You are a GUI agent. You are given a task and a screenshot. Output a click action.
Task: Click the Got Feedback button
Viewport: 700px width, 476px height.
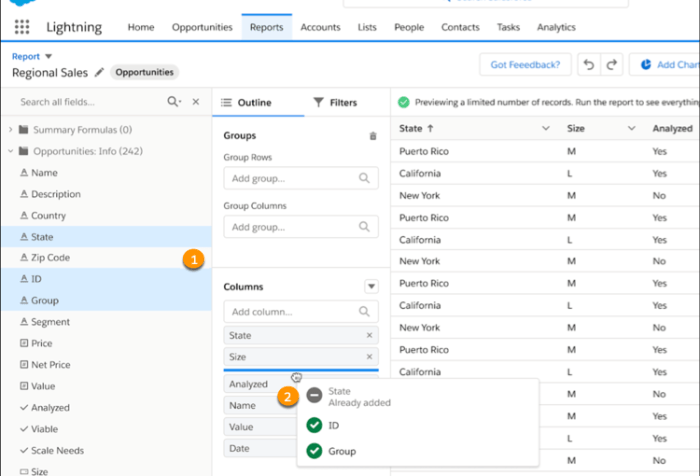pos(525,65)
